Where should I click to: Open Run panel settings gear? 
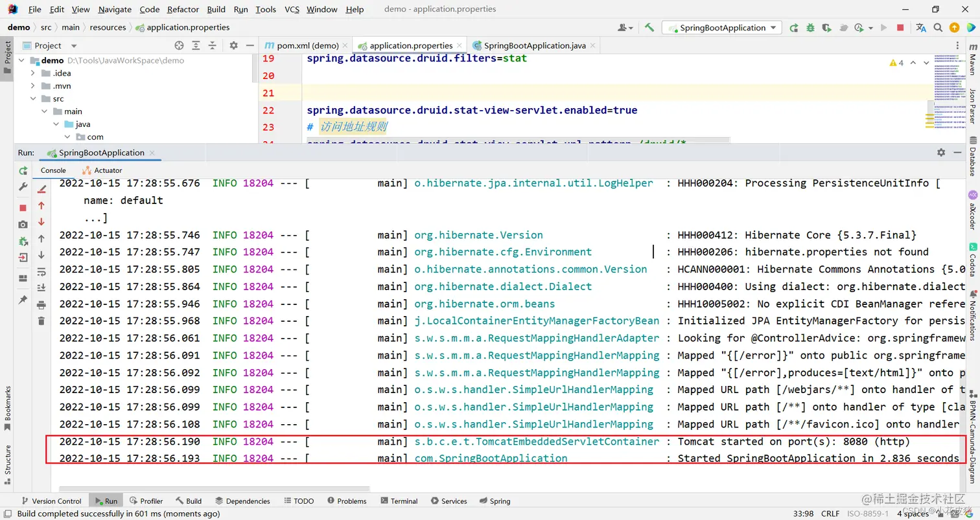click(941, 152)
